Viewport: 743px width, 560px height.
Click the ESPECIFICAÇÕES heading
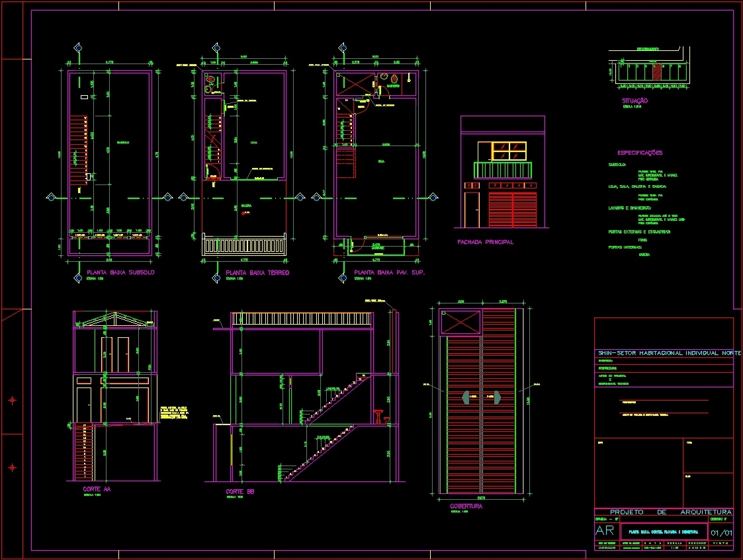click(638, 152)
